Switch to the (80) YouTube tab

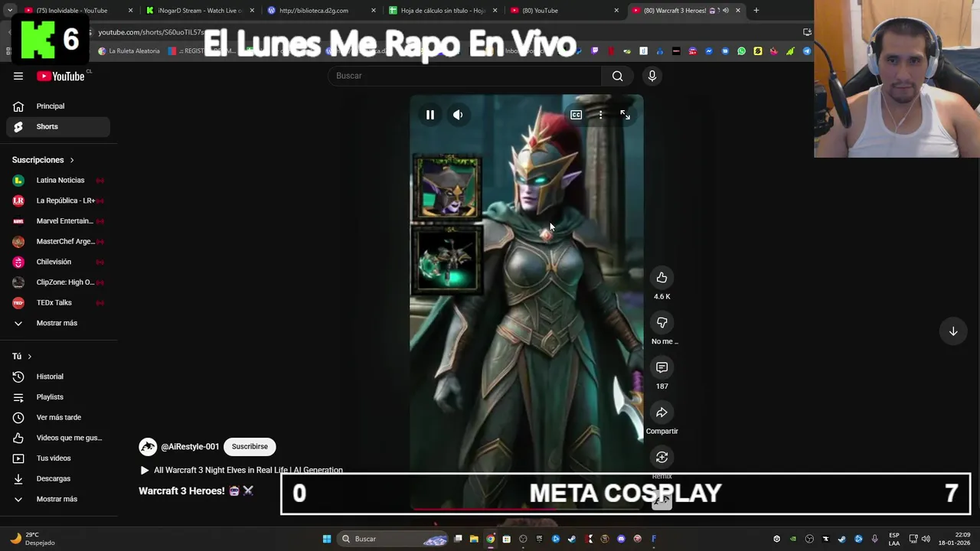[564, 11]
